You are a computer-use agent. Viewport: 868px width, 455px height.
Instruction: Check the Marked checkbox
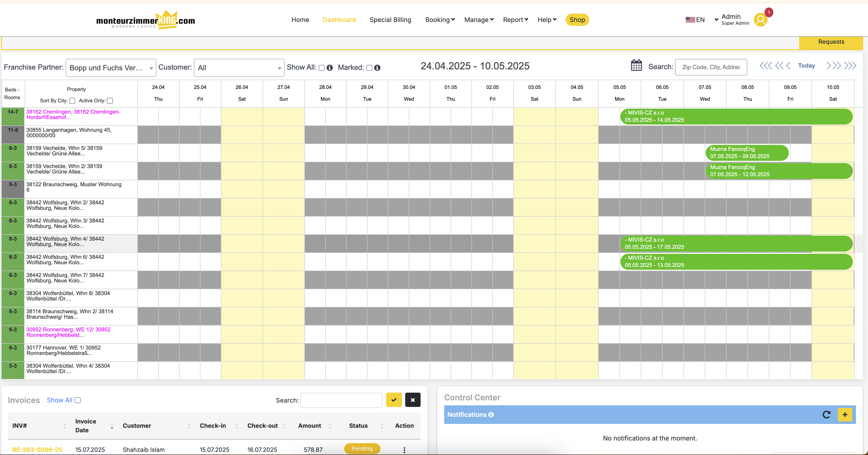click(x=369, y=68)
